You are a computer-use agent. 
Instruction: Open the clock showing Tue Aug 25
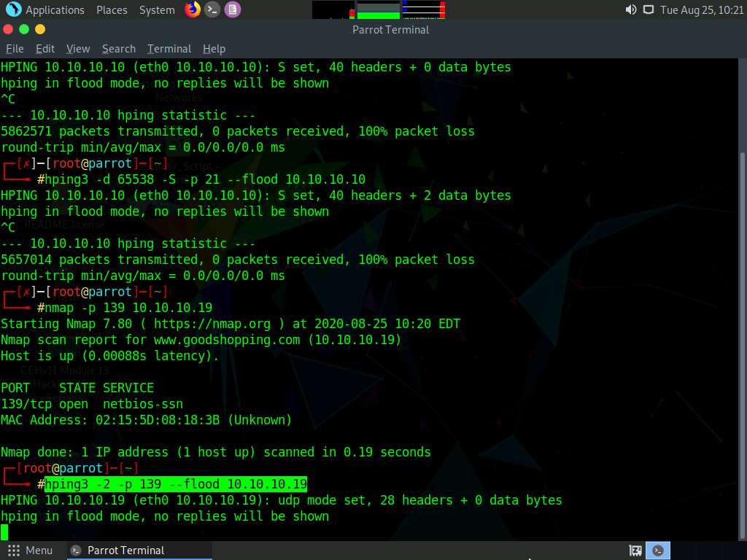tap(701, 9)
